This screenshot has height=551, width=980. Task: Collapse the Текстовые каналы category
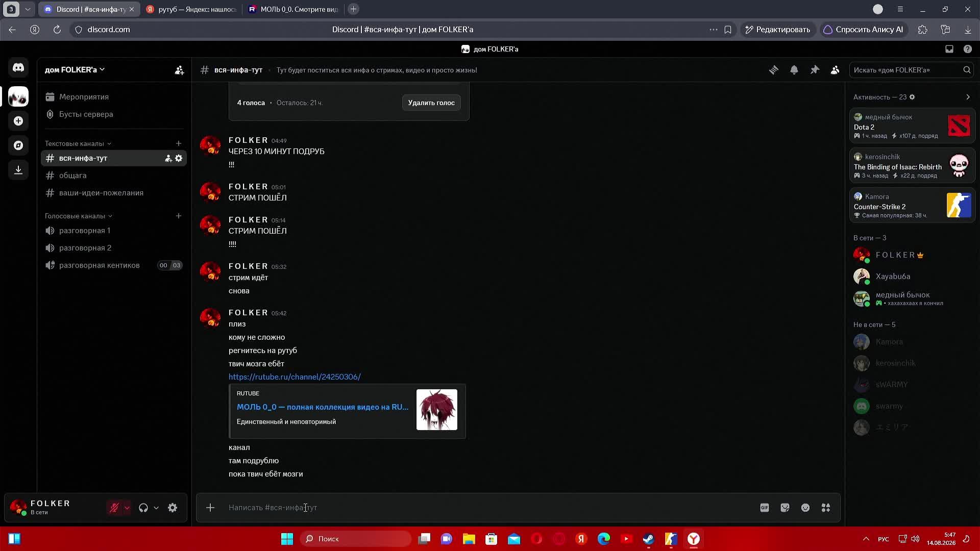tap(78, 143)
